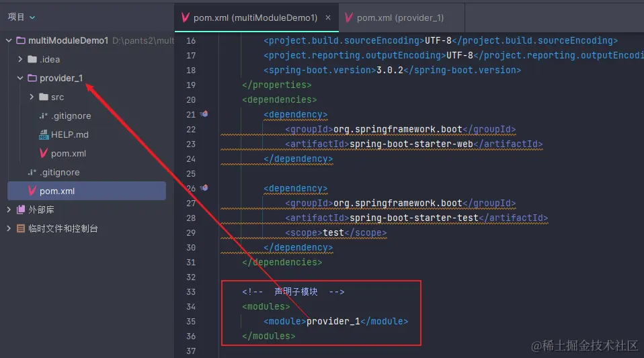Expand the src folder
This screenshot has width=644, height=358.
tap(32, 97)
